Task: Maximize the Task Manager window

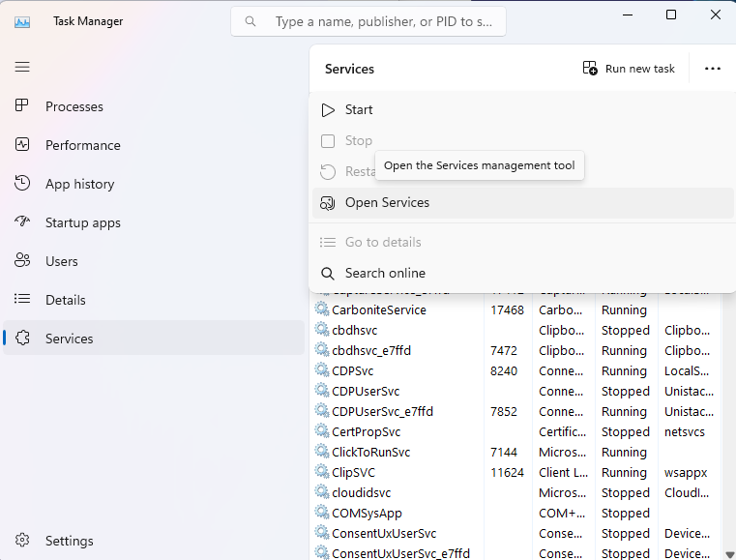Action: click(x=671, y=15)
